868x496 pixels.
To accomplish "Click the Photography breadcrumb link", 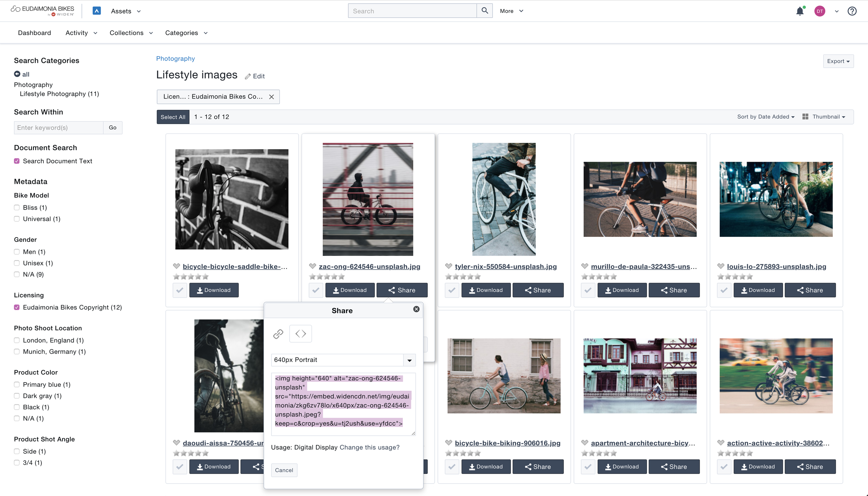I will click(x=175, y=59).
